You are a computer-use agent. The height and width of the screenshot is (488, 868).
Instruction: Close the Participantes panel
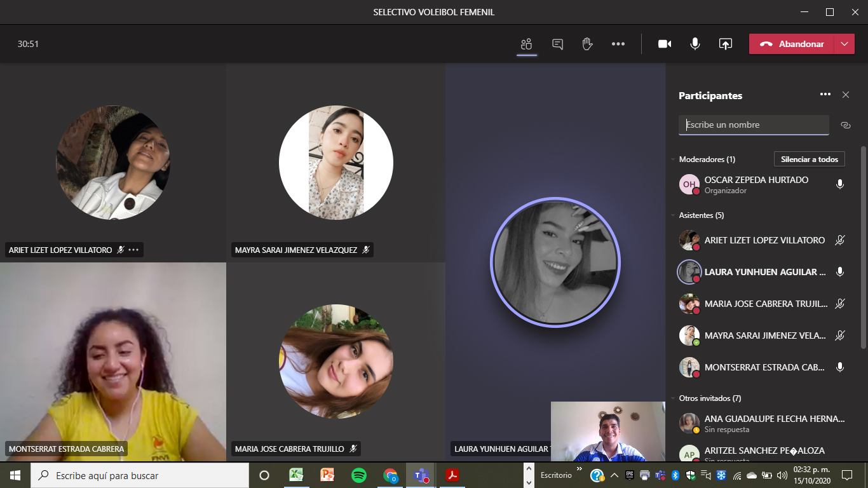coord(846,95)
